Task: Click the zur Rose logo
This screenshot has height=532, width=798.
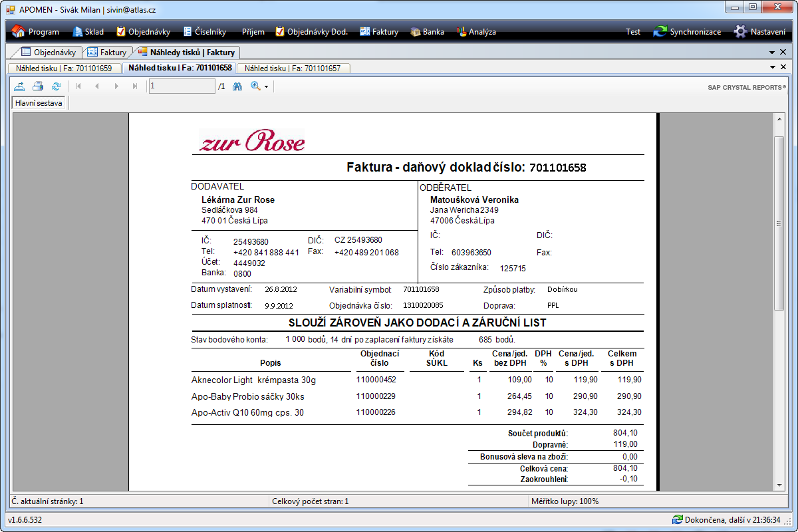Action: pyautogui.click(x=252, y=140)
